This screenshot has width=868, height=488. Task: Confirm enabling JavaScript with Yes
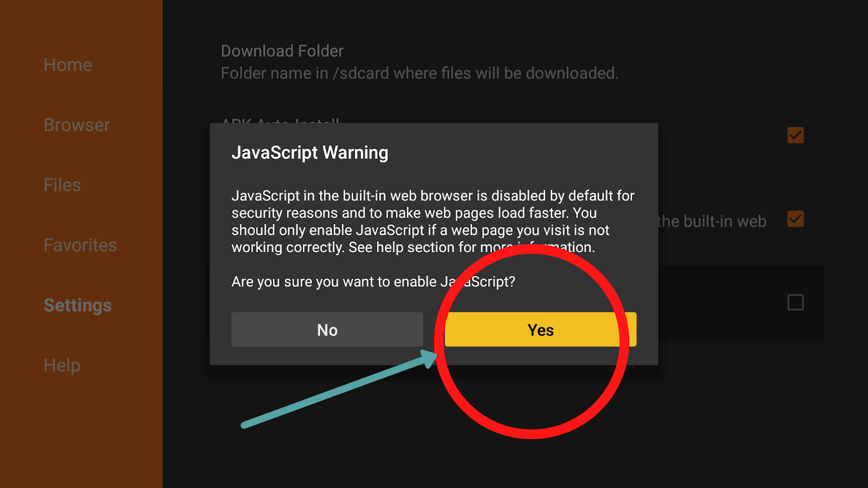pos(540,330)
